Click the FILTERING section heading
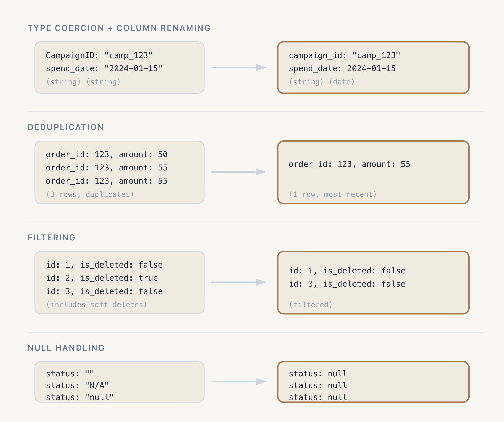Screen dimensions: 504x422 [52, 238]
